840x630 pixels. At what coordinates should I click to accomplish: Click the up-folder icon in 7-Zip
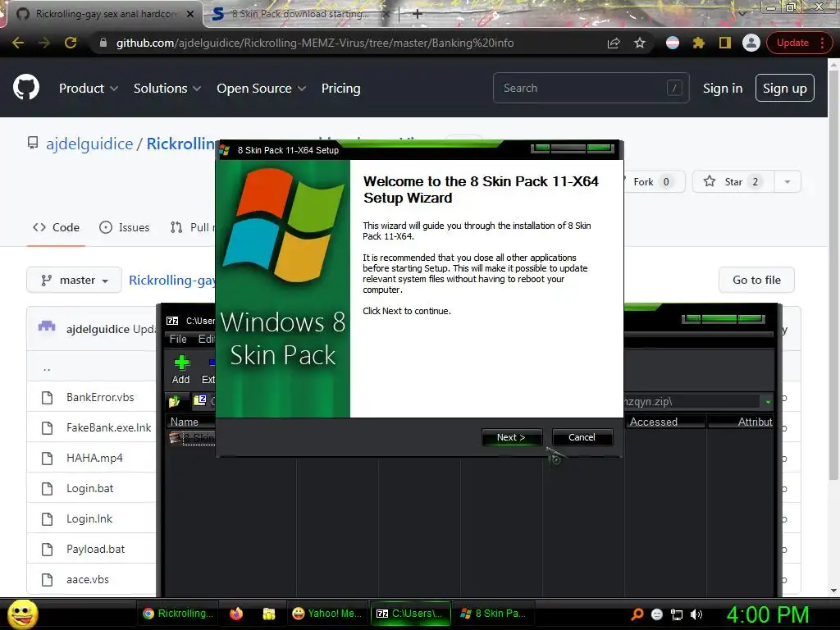pos(175,401)
